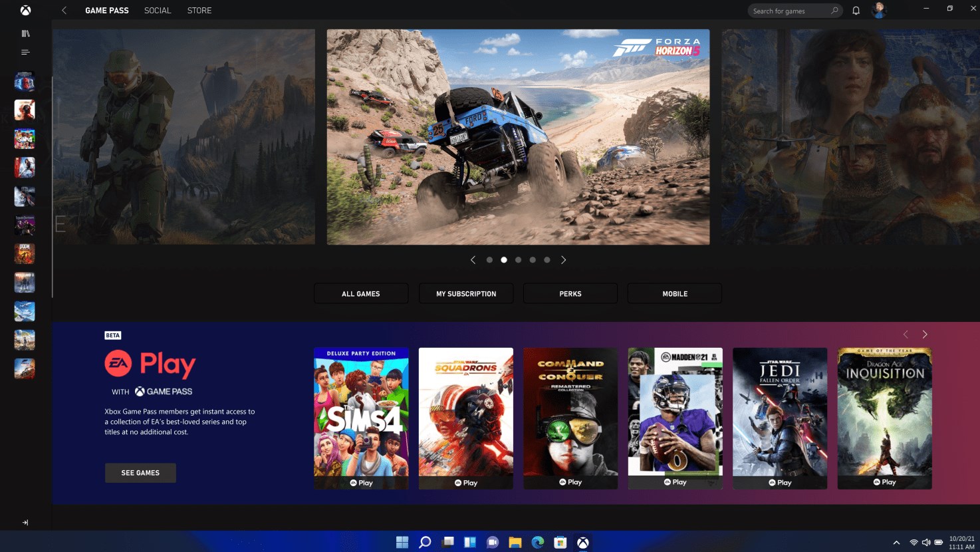The image size is (980, 552).
Task: Open the Forza Horizon icon in the sidebar
Action: pos(25,368)
